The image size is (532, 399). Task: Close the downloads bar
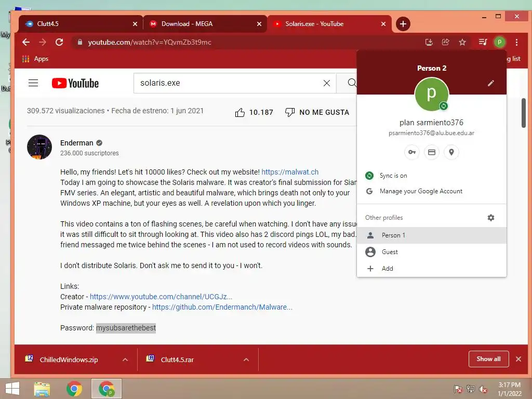pos(518,359)
